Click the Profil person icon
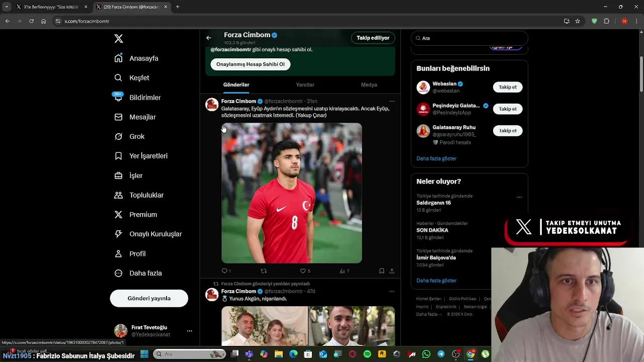Screen dimensions: 644x362 (118, 254)
